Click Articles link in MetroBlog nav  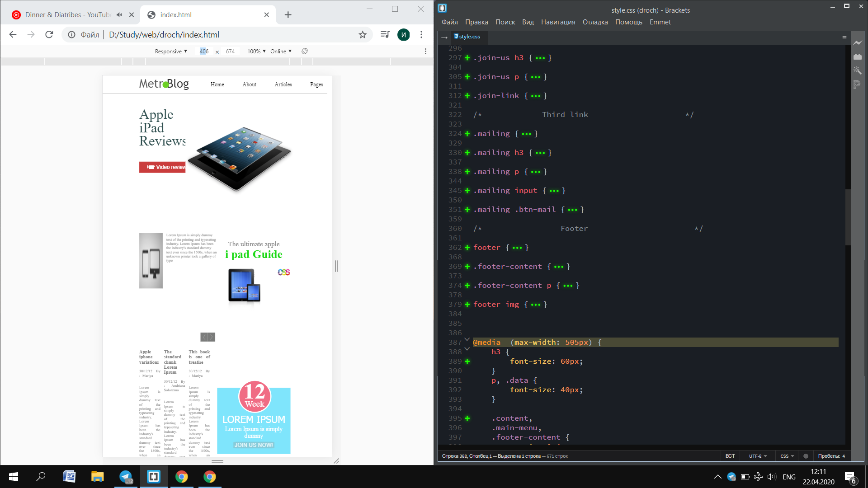[283, 84]
